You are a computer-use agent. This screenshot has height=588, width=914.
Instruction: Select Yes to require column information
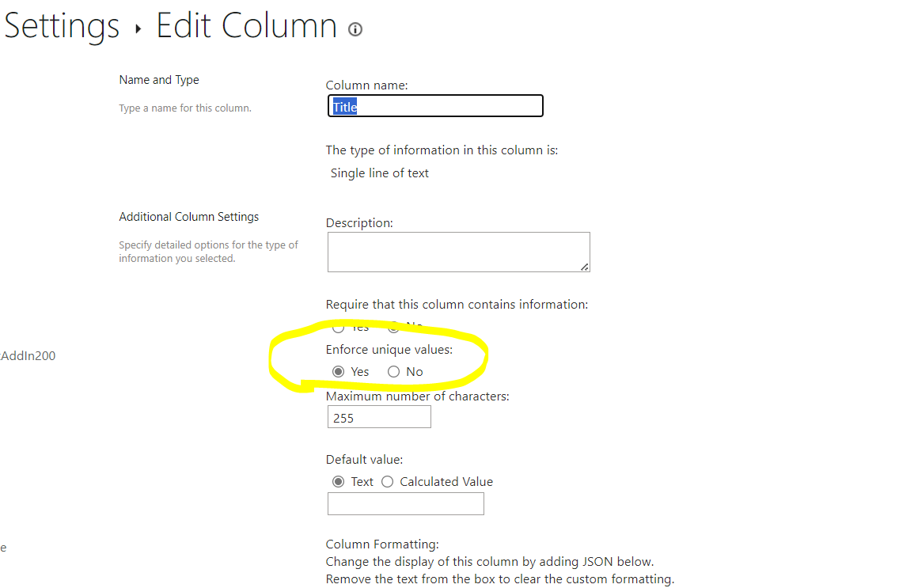pyautogui.click(x=339, y=326)
